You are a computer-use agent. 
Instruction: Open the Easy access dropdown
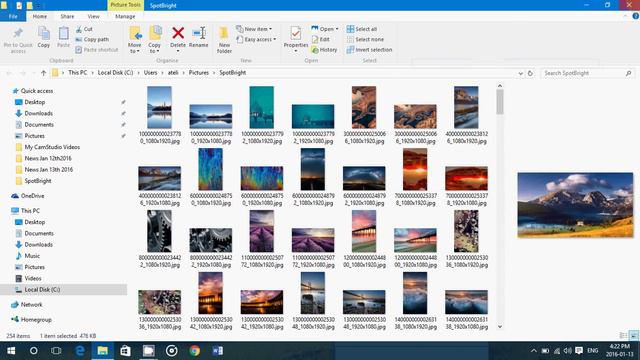pyautogui.click(x=256, y=39)
